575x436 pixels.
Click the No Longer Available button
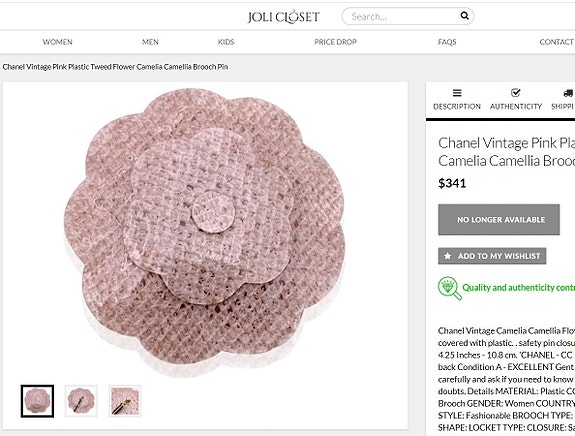coord(499,220)
